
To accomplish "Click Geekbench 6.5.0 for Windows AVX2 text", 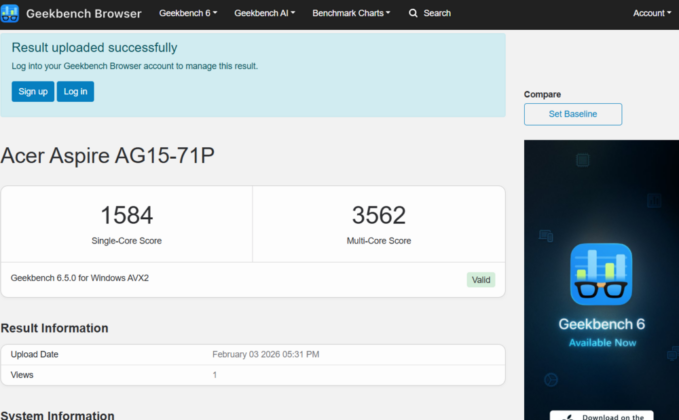I will [x=80, y=278].
